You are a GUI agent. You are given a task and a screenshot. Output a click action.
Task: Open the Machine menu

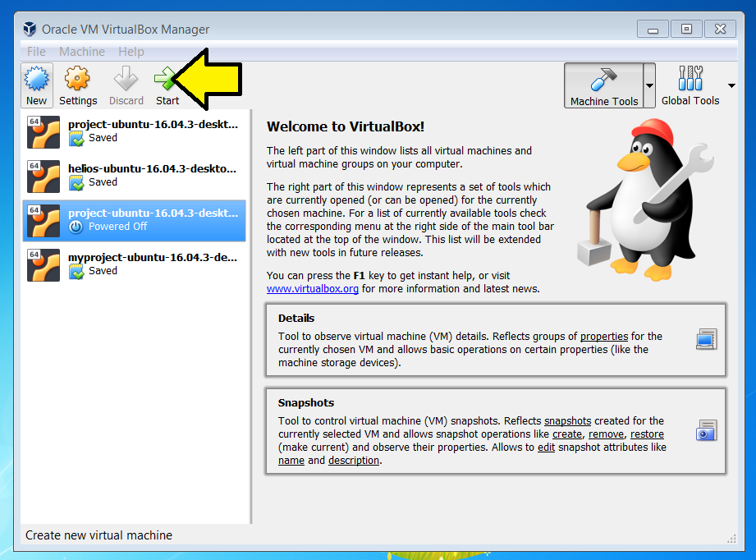coord(82,52)
